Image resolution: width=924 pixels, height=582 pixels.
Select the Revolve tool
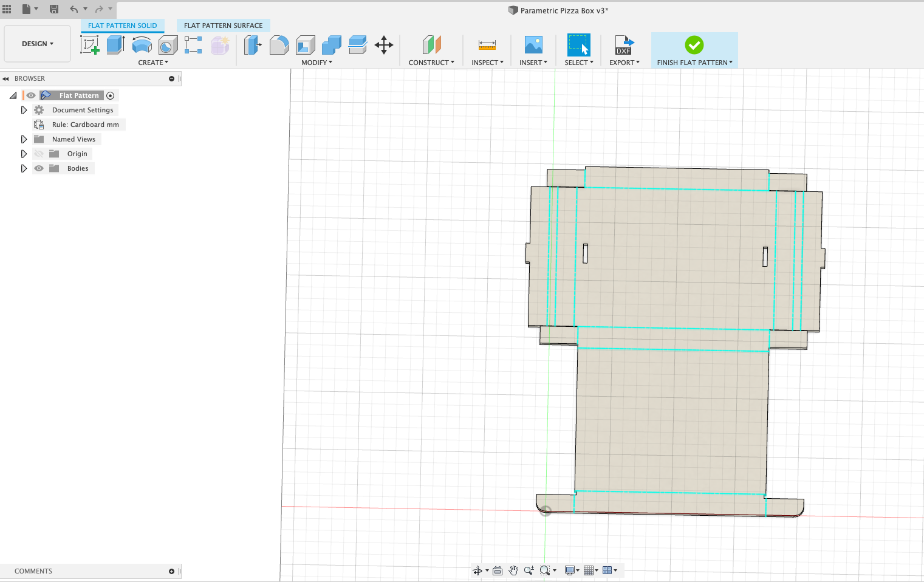pyautogui.click(x=142, y=44)
